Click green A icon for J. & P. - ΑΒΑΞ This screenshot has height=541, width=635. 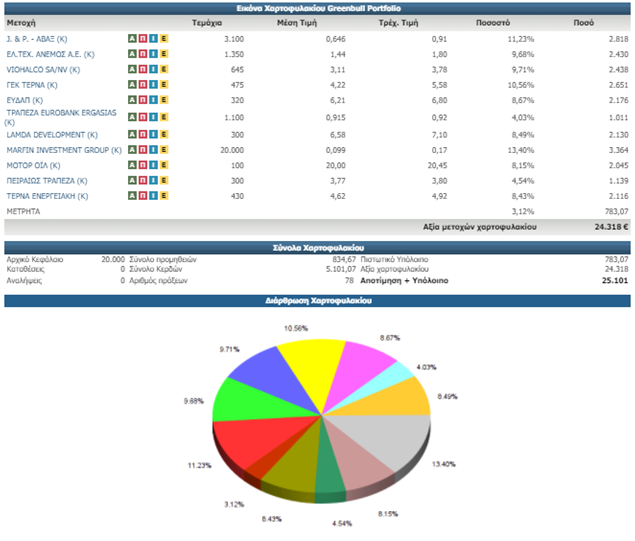click(132, 37)
